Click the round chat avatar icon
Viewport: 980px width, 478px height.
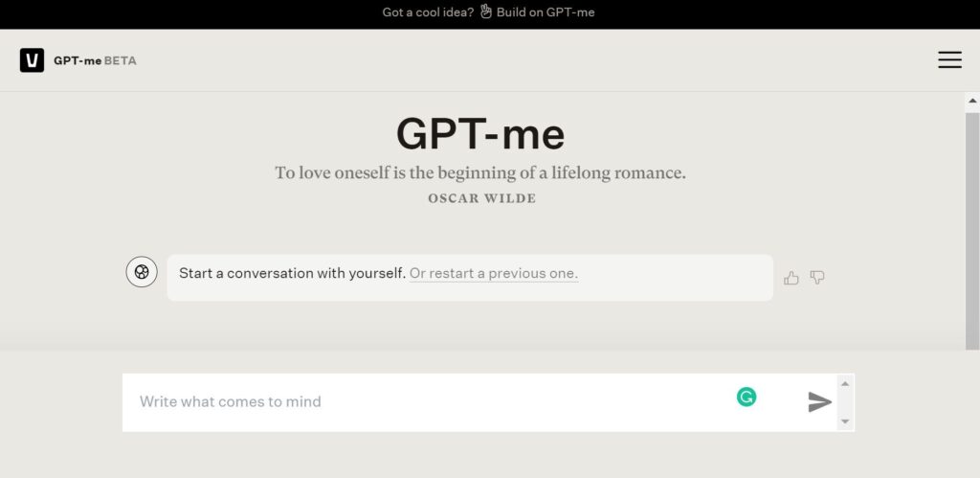click(x=142, y=272)
